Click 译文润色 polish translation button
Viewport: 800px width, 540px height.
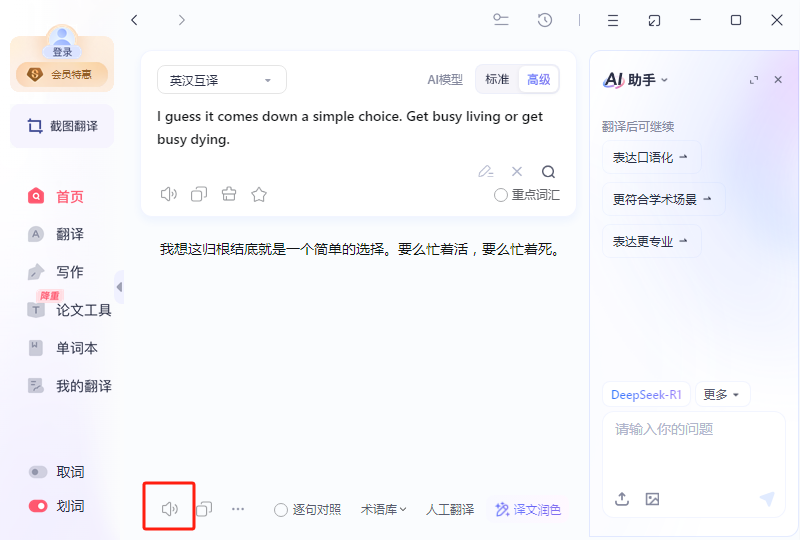click(x=528, y=509)
